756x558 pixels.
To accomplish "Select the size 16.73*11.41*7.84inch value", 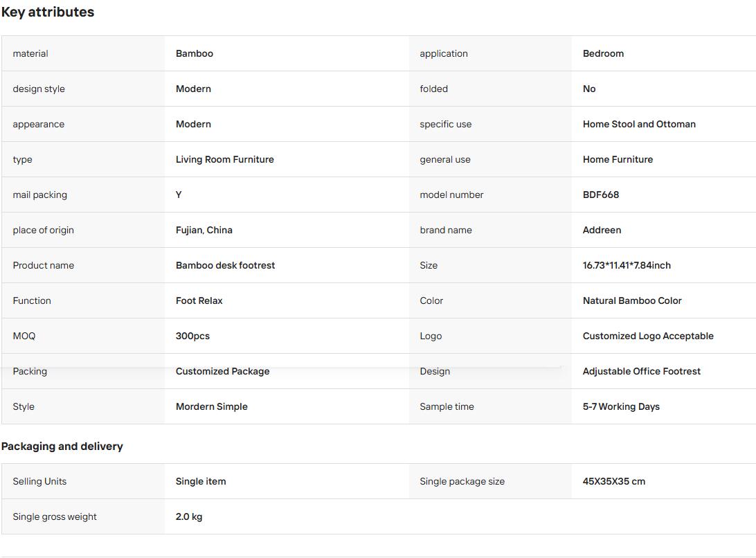I will point(627,265).
